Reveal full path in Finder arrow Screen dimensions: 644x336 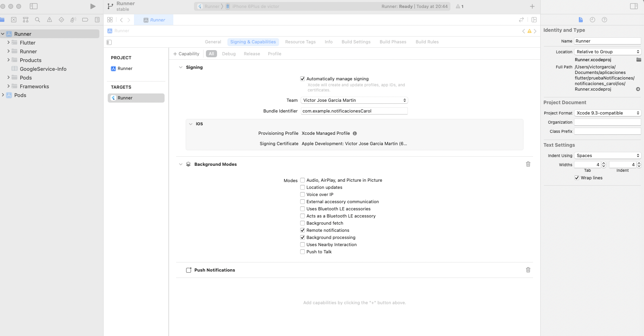coord(638,89)
